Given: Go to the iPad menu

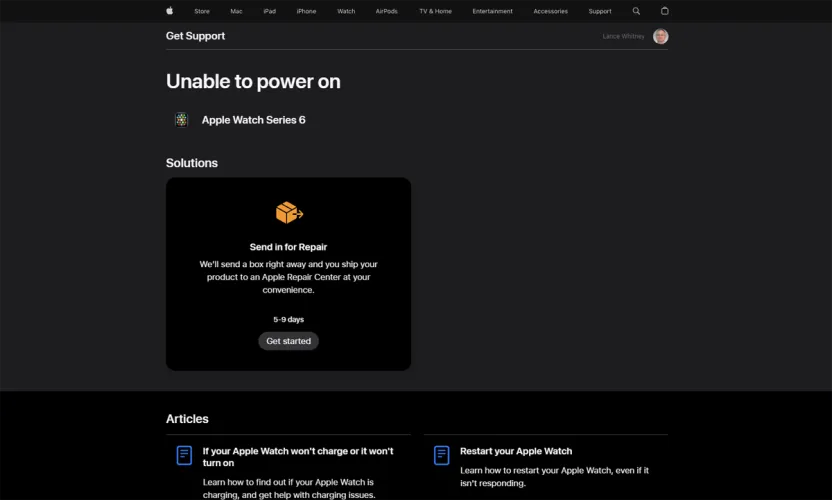Looking at the screenshot, I should pyautogui.click(x=269, y=11).
